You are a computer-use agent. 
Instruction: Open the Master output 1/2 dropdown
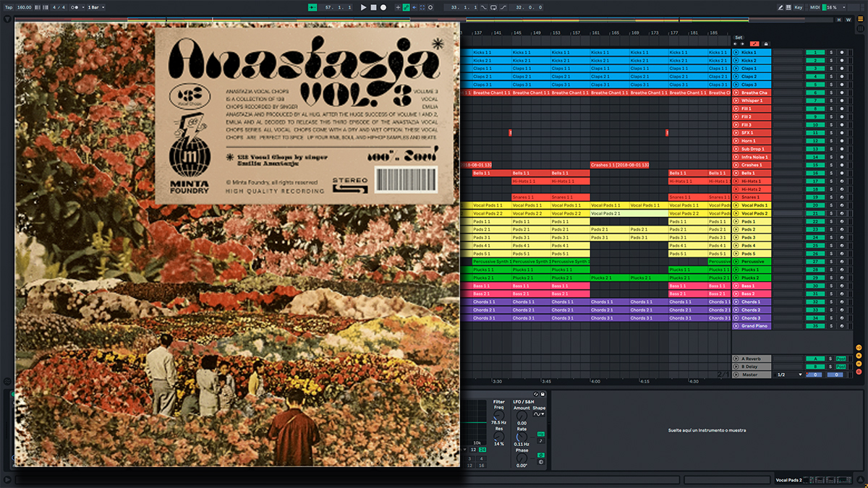click(789, 374)
